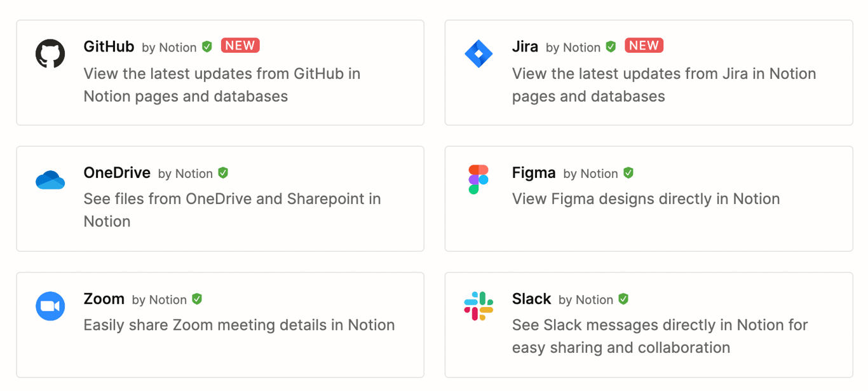Click the blue Zoom camera icon
The width and height of the screenshot is (868, 391).
pyautogui.click(x=50, y=306)
